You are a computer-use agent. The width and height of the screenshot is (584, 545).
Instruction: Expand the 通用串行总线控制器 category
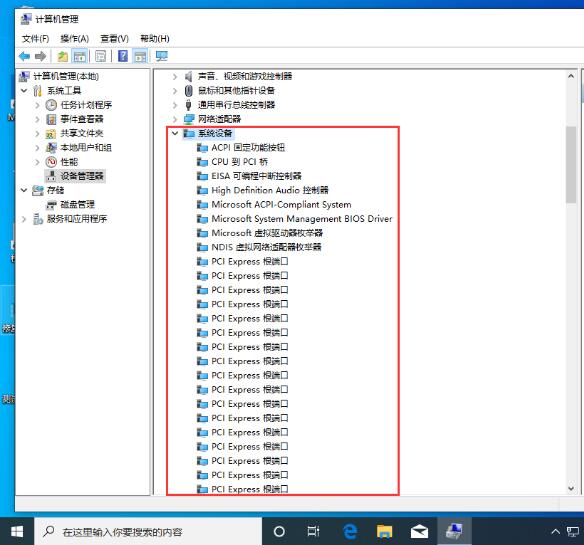click(175, 105)
